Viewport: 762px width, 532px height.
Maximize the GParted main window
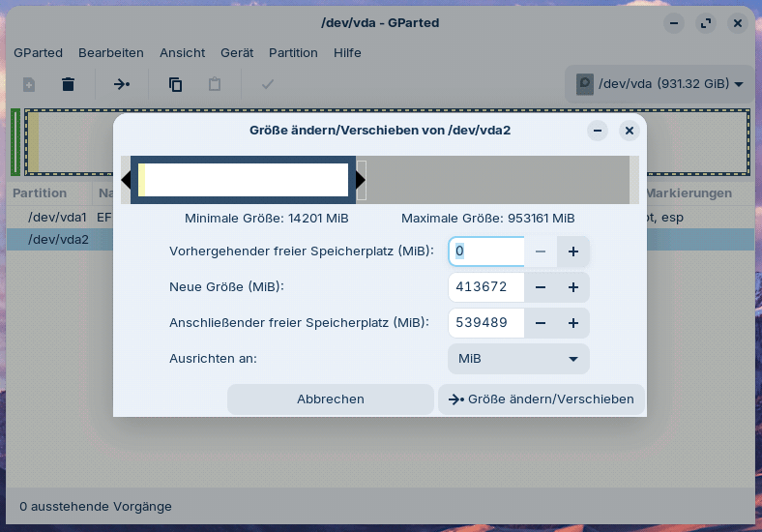tap(706, 23)
